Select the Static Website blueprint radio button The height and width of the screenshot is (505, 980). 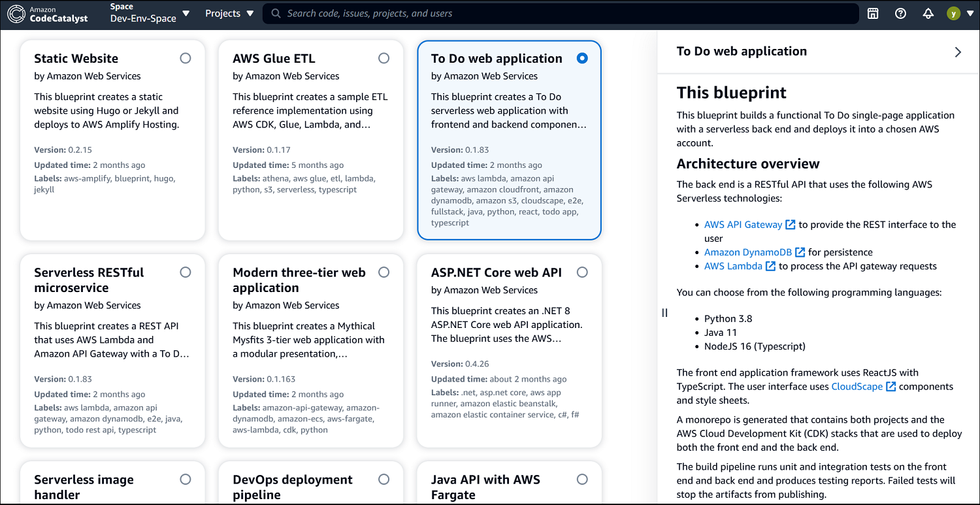[x=186, y=58]
